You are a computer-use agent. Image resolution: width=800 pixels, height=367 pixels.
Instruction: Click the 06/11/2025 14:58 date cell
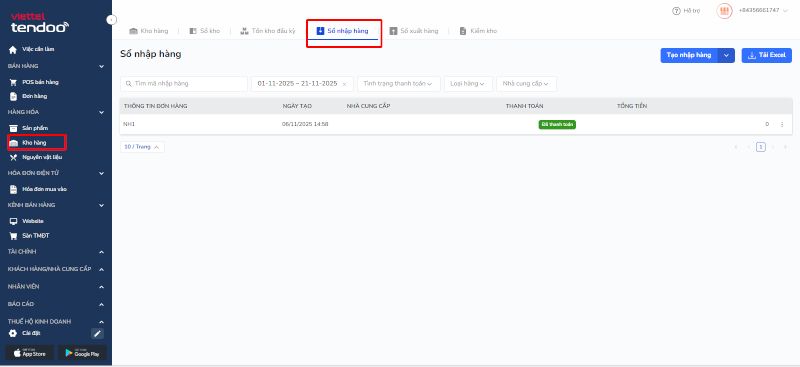[305, 125]
